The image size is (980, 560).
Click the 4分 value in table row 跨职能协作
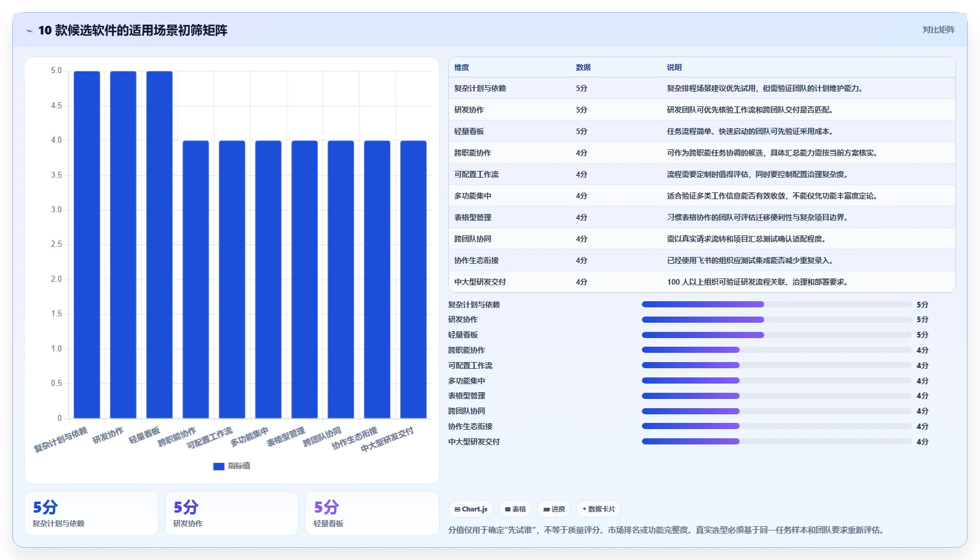(x=582, y=153)
